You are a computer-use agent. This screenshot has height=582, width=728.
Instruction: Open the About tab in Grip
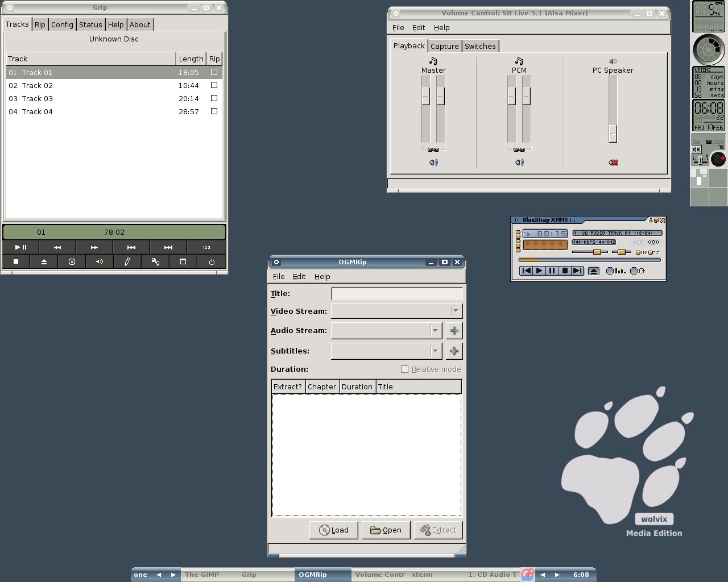(x=140, y=24)
